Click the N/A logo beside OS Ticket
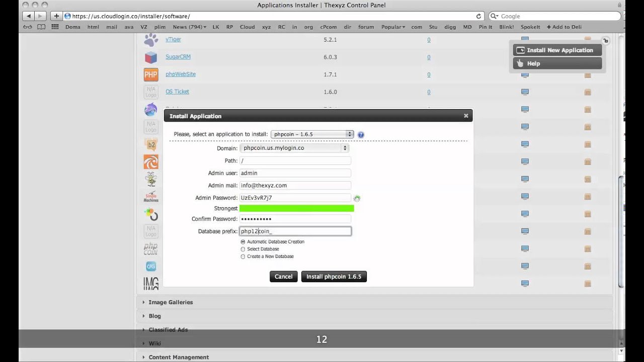 click(x=151, y=92)
